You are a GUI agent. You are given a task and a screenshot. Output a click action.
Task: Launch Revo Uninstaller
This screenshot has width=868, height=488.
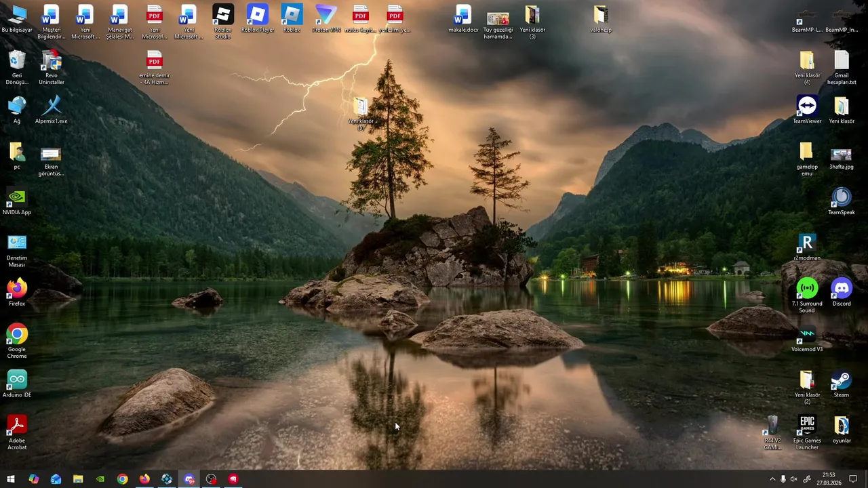[52, 68]
